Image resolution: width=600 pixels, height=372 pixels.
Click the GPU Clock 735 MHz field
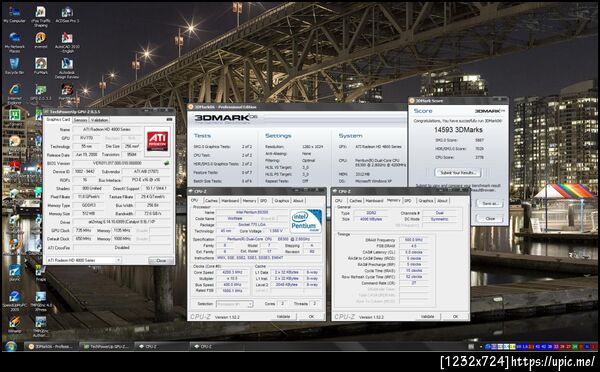[x=82, y=230]
